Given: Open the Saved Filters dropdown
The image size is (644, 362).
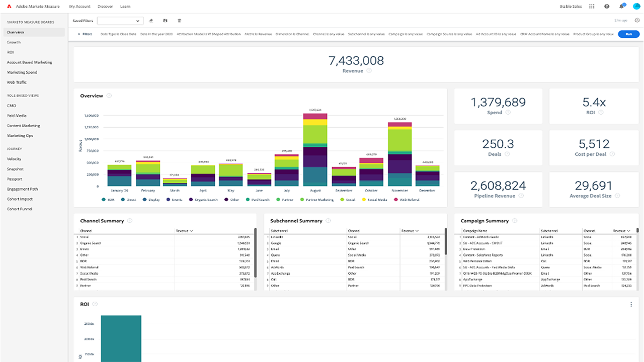Looking at the screenshot, I should coord(120,21).
